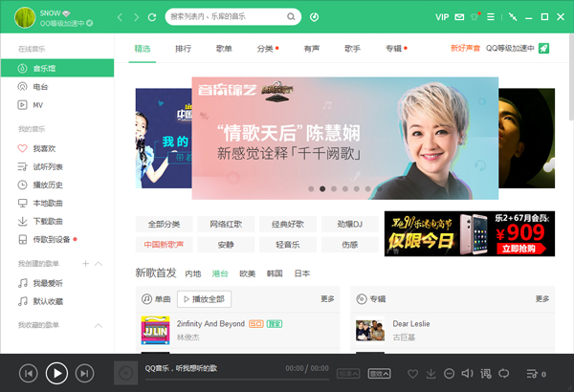Select the 歌单 tab

tap(224, 49)
